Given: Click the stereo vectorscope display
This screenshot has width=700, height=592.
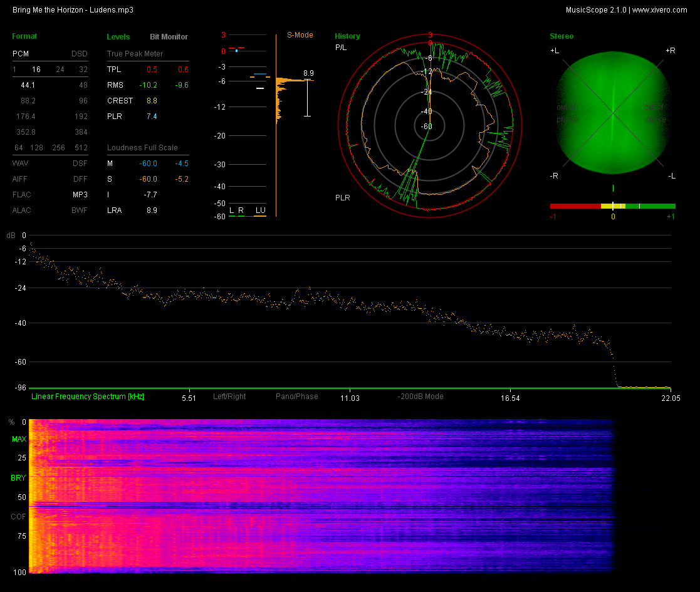Looking at the screenshot, I should click(x=613, y=112).
